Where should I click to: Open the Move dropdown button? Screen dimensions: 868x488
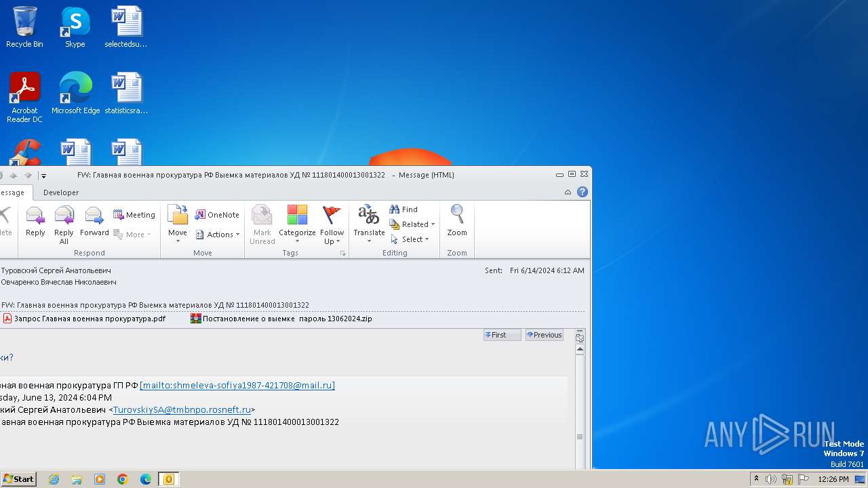178,224
